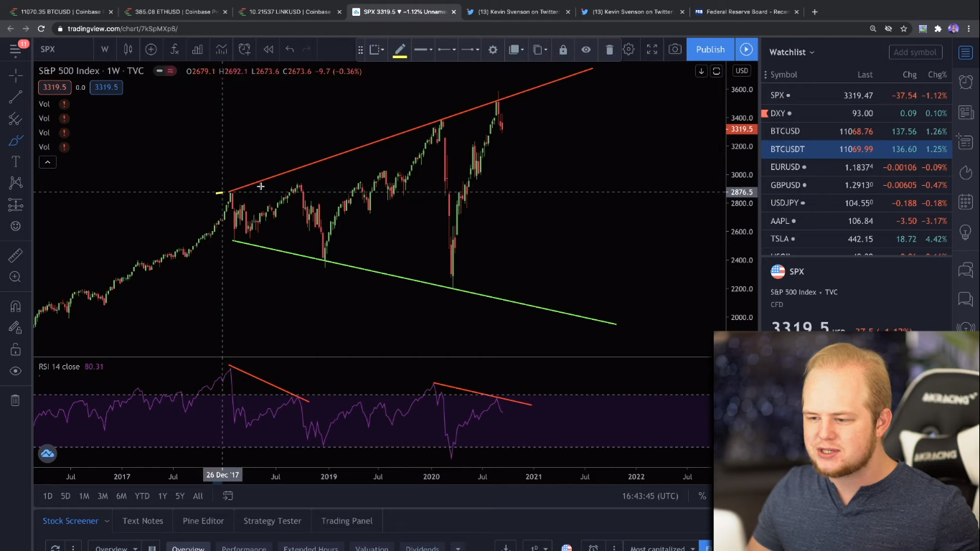Open visual order layers dropdown

click(x=516, y=50)
